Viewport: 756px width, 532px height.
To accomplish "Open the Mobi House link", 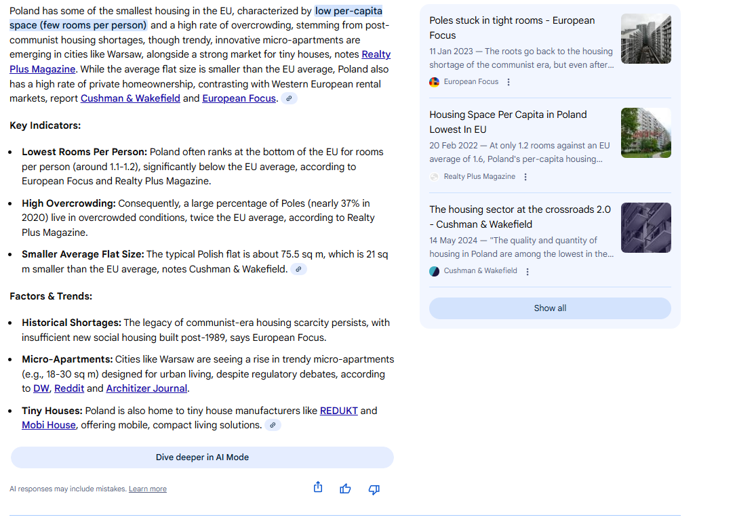I will (49, 425).
